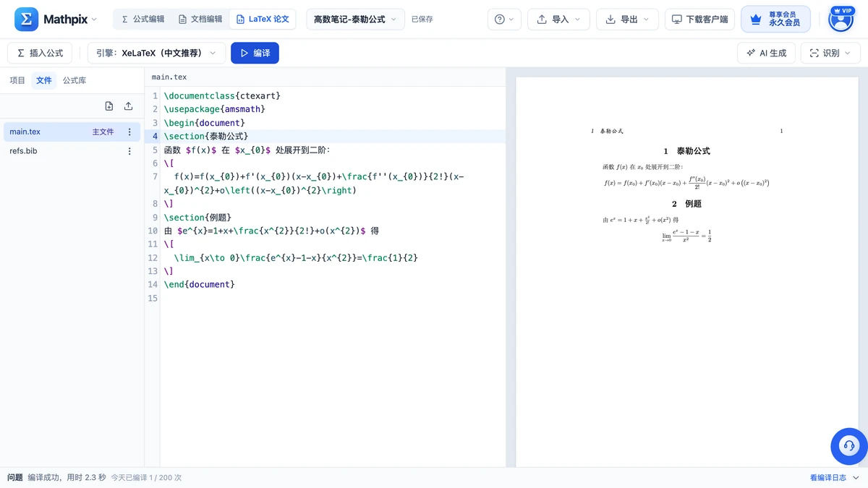This screenshot has height=488, width=868.
Task: Select main.tex in the file list
Action: point(71,132)
